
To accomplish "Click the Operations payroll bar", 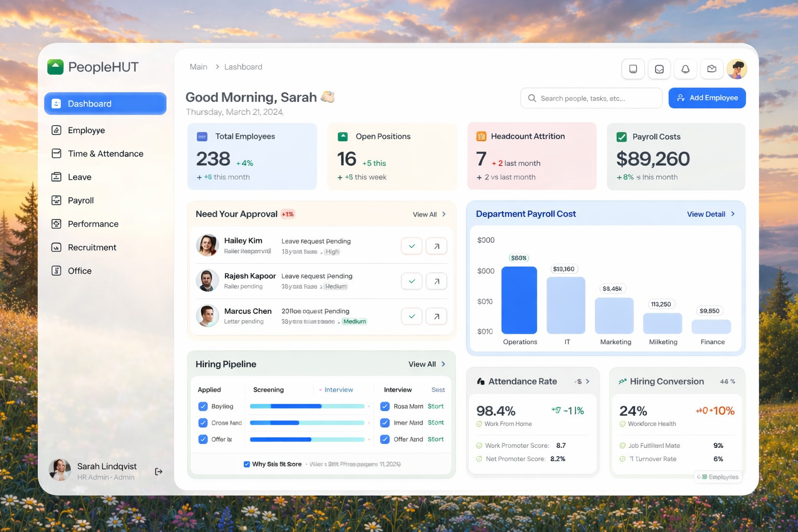I will [x=519, y=300].
